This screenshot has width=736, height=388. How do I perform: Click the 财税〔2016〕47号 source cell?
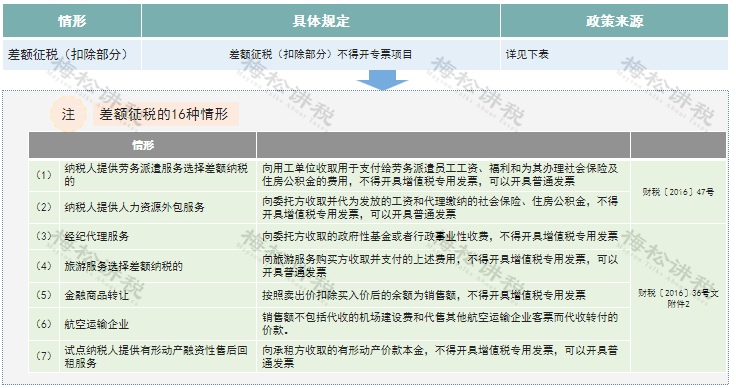point(678,191)
